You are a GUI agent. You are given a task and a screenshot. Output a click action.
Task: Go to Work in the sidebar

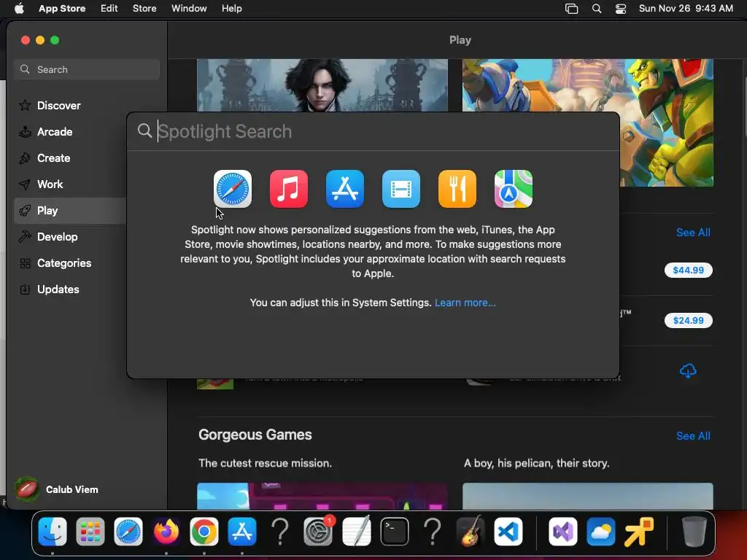coord(69,184)
